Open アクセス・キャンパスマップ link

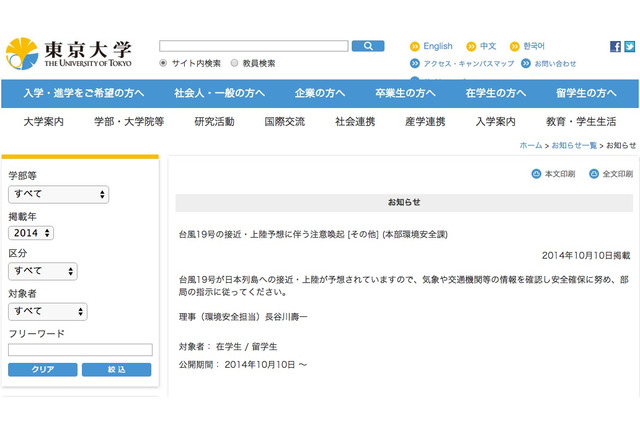(469, 64)
